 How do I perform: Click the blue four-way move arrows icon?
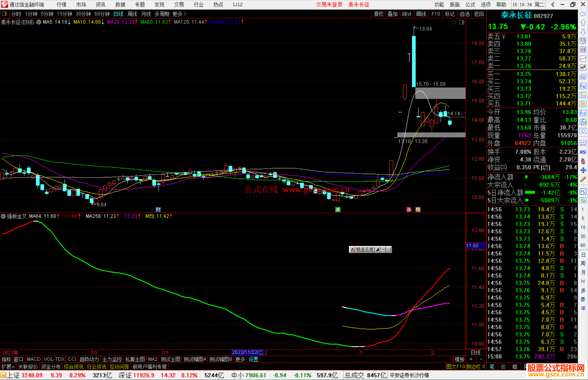point(583,170)
